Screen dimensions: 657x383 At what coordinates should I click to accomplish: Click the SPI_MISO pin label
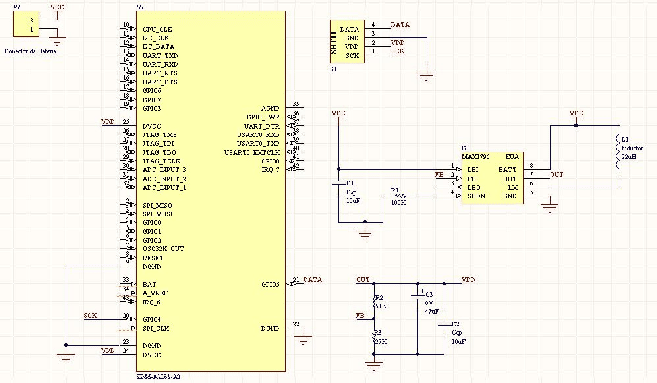(x=158, y=205)
